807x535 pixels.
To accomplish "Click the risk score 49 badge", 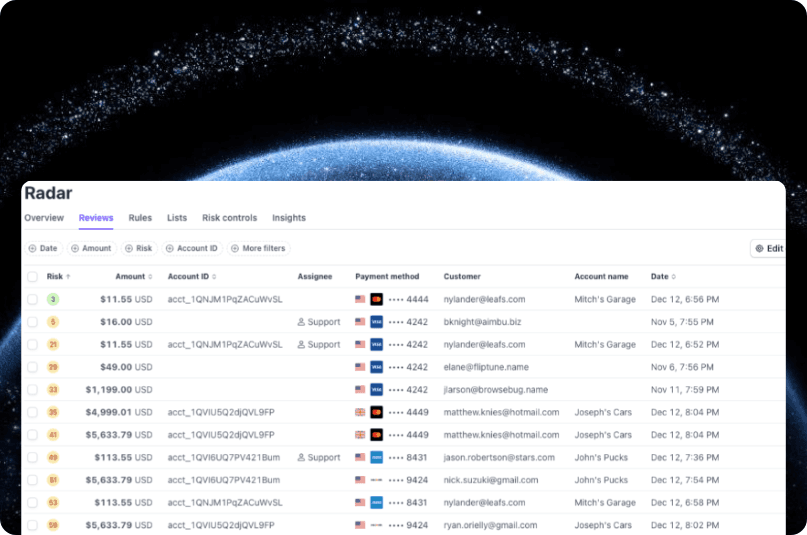I will [x=53, y=457].
